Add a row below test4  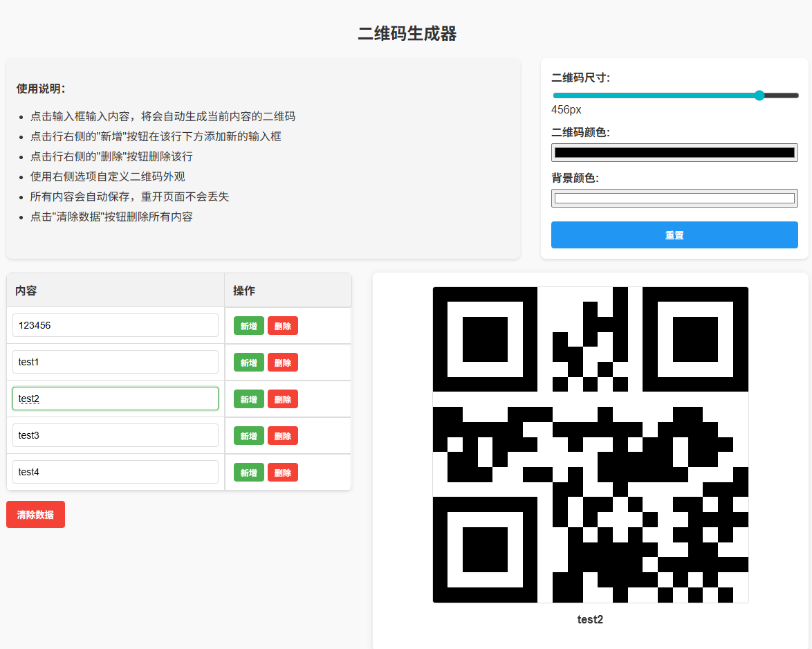point(248,473)
